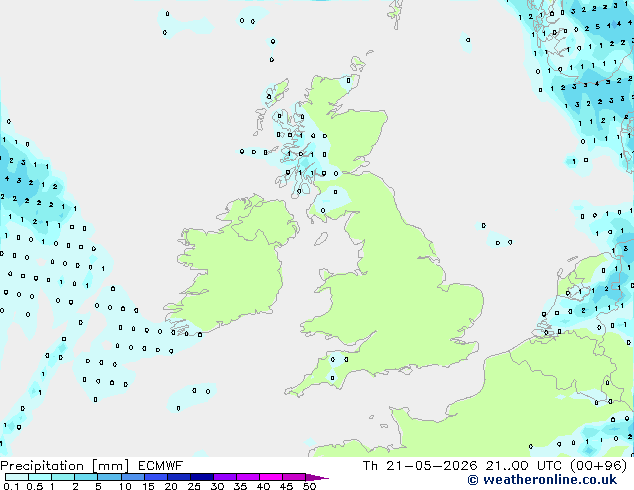This screenshot has width=634, height=490.
Task: Click the over-50 mm arrow-tip swatch
Action: coord(317,477)
